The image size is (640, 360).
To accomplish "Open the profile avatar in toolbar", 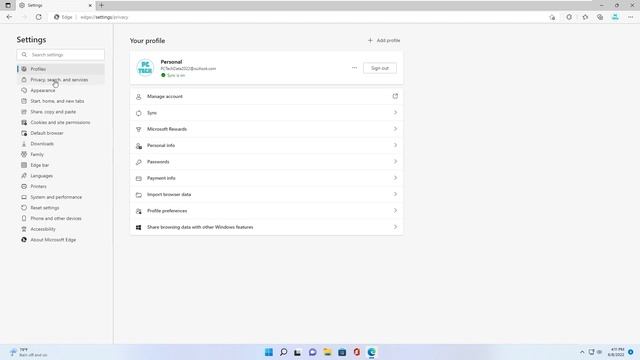I will (x=615, y=17).
